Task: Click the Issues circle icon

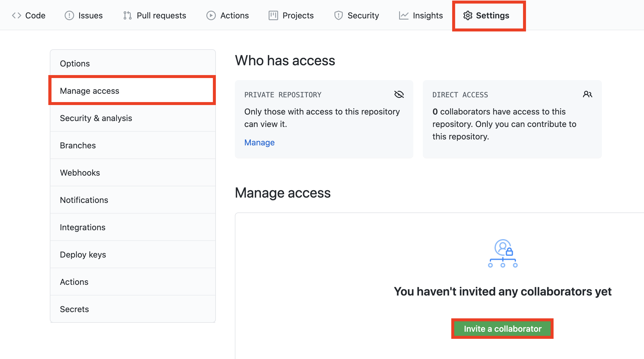Action: click(69, 15)
